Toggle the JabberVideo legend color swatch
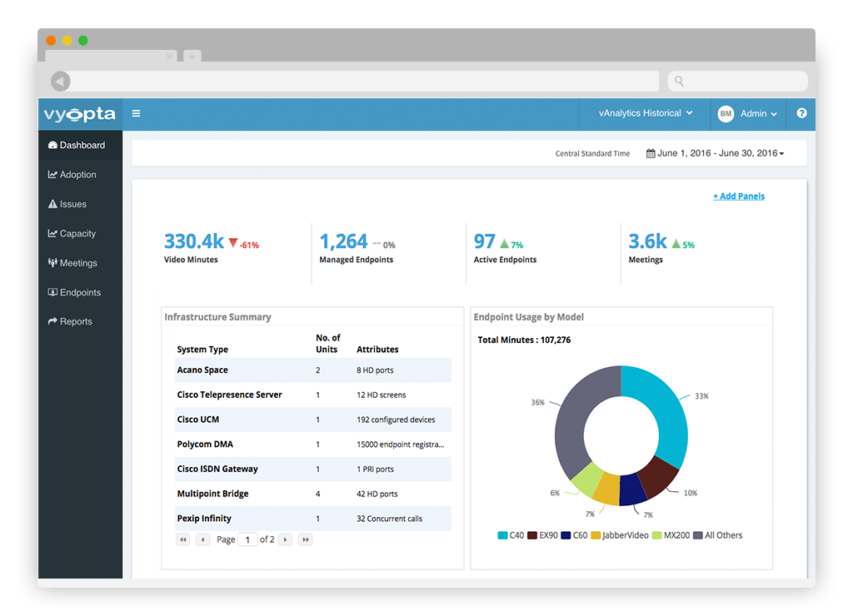 596,535
